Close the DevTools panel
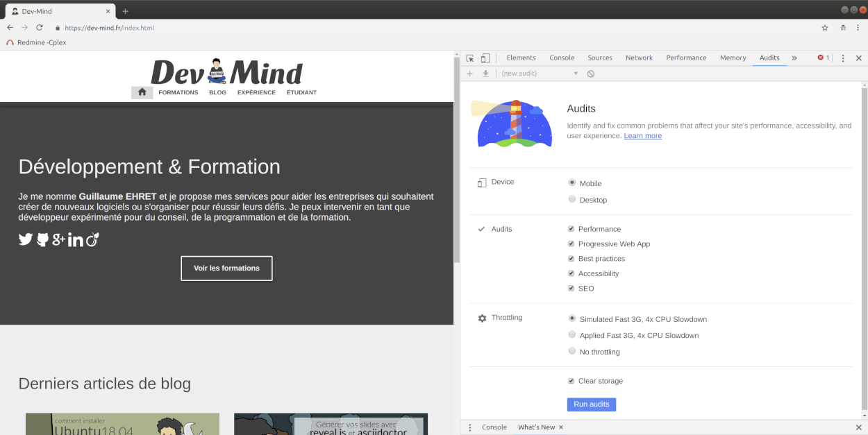This screenshot has width=868, height=435. click(858, 58)
